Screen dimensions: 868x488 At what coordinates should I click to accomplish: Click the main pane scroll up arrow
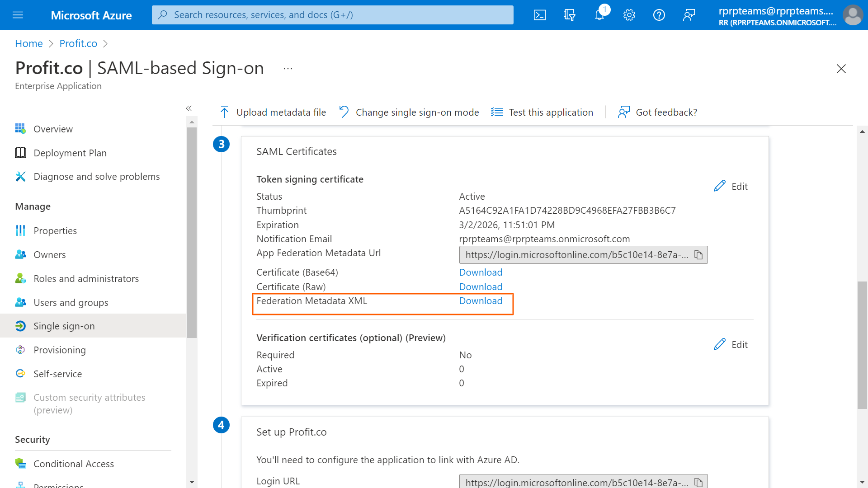pos(862,131)
